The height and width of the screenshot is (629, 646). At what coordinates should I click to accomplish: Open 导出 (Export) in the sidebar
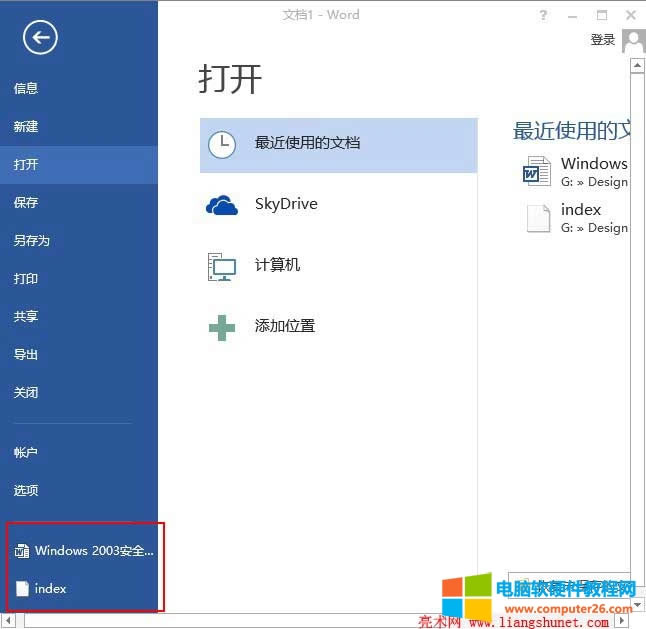[x=26, y=355]
